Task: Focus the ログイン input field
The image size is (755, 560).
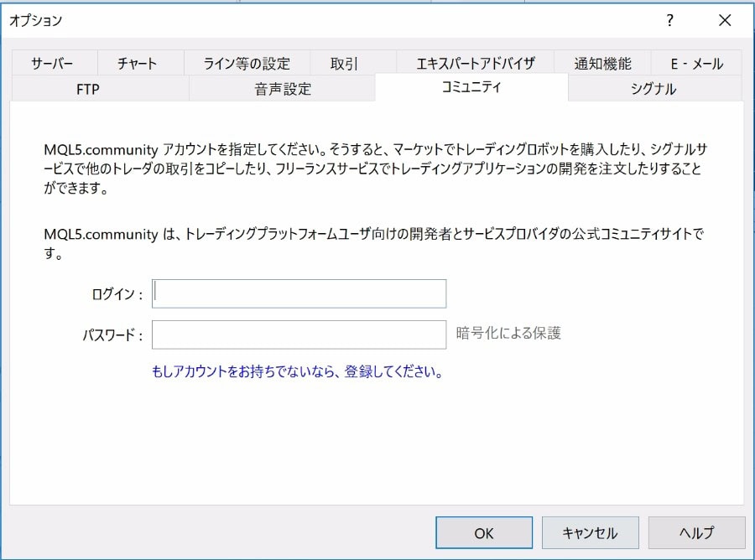Action: 299,293
